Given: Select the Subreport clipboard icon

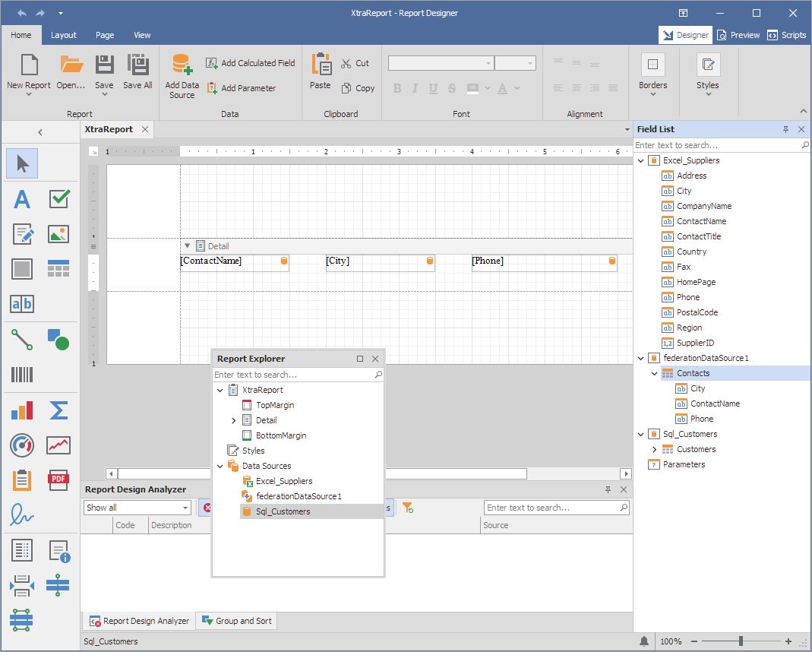Looking at the screenshot, I should coord(22,480).
